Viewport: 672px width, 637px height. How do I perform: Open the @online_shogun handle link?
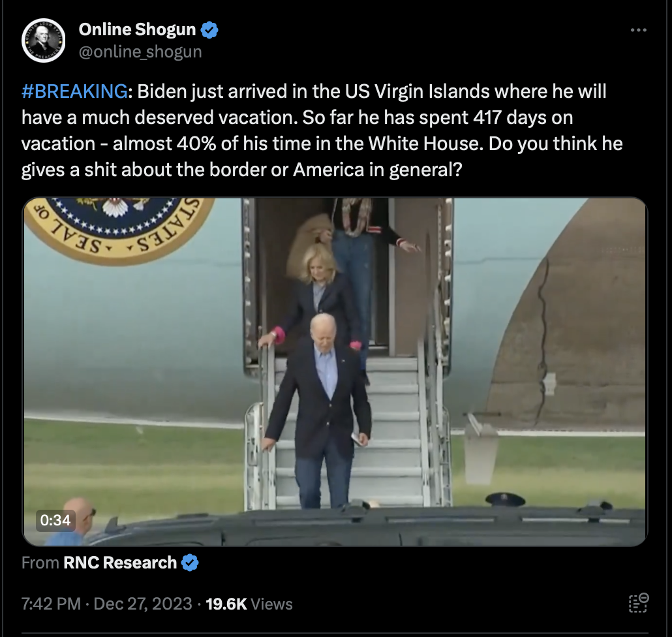click(140, 52)
